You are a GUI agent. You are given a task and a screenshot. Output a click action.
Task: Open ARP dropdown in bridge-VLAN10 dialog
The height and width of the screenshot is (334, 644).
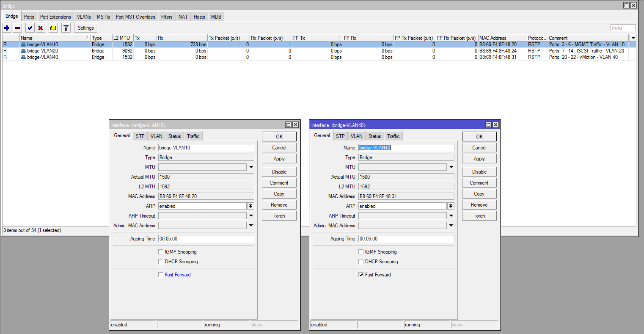(x=251, y=206)
